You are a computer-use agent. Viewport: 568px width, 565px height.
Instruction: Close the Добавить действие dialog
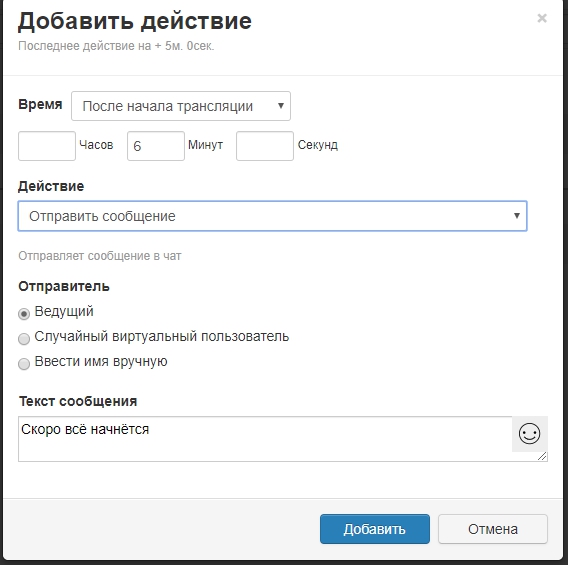click(x=542, y=18)
